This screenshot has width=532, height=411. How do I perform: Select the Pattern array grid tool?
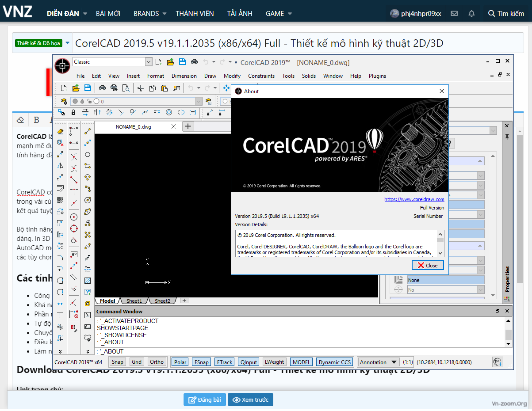coord(60,200)
